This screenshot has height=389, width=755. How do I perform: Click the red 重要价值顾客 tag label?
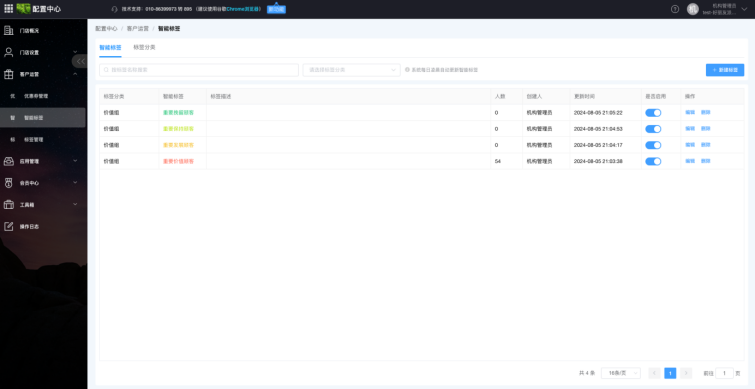178,161
